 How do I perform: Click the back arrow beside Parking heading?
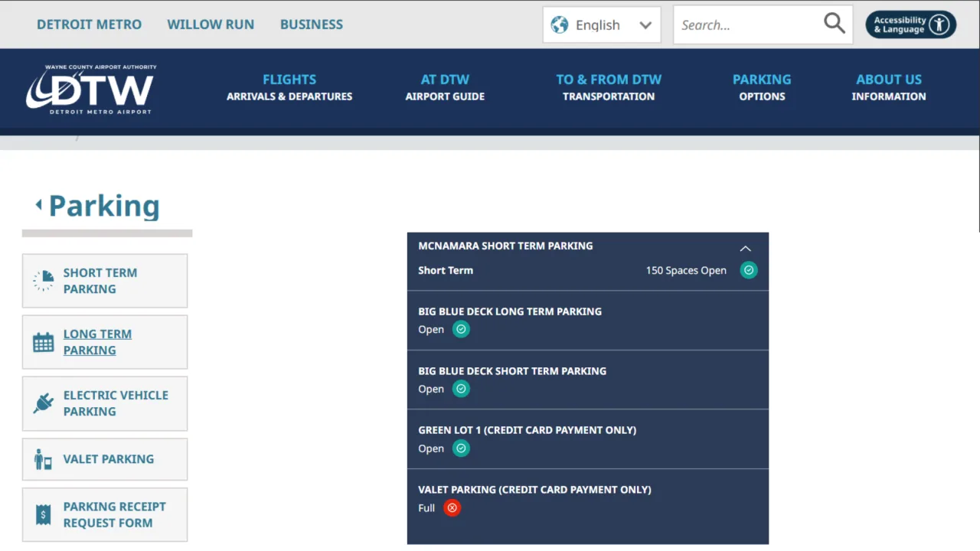[38, 204]
